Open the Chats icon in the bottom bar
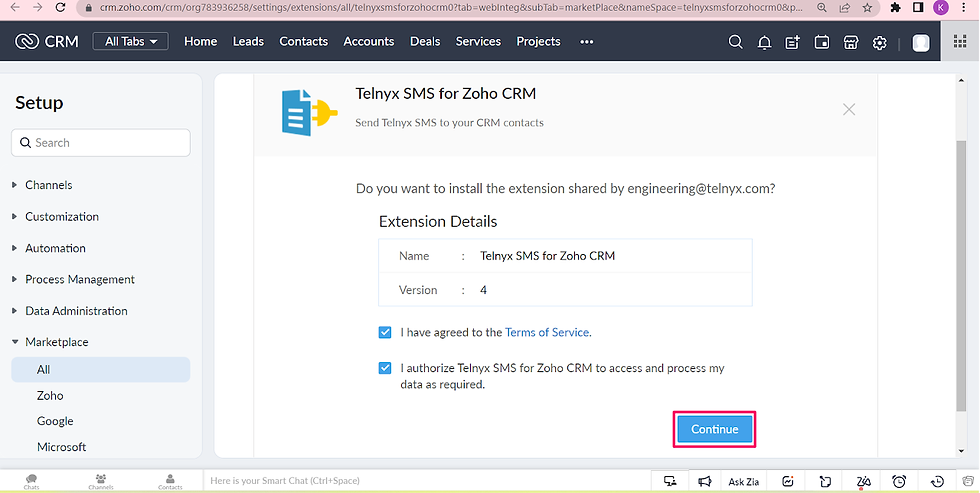The image size is (980, 493). [31, 481]
